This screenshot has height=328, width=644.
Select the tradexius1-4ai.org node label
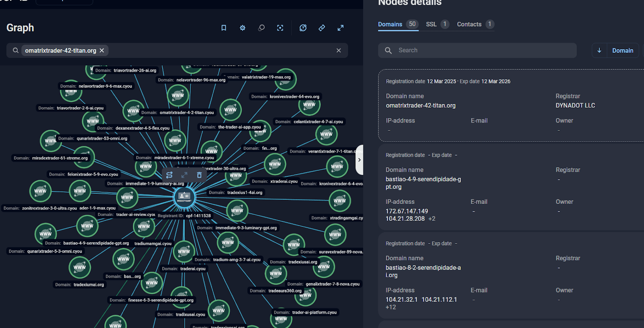235,193
